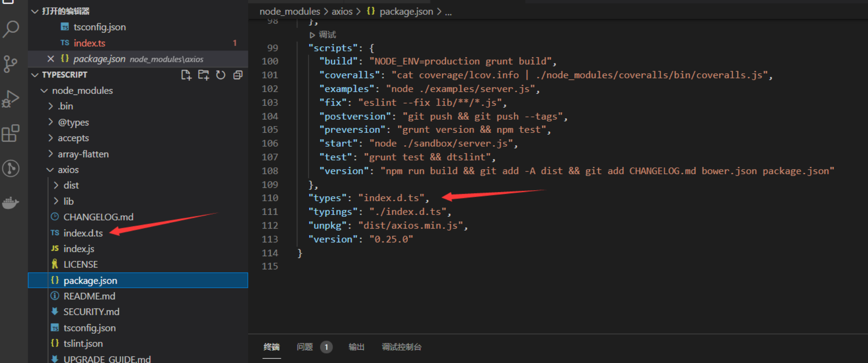Expand the lib folder under axios
The image size is (868, 363).
point(56,201)
